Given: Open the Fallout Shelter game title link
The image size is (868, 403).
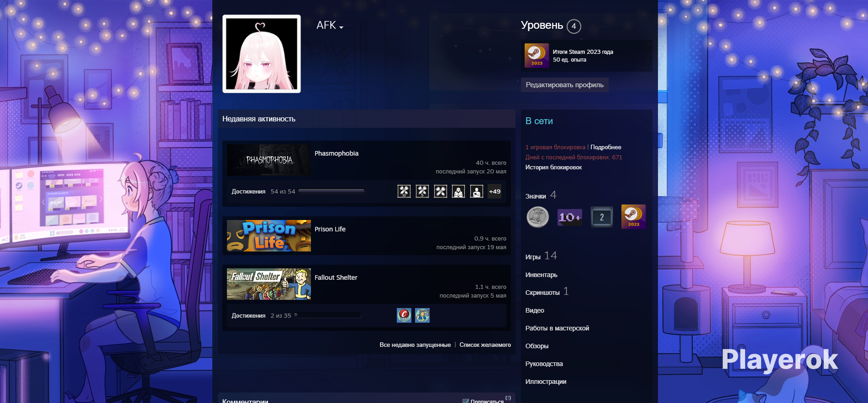Looking at the screenshot, I should [336, 277].
